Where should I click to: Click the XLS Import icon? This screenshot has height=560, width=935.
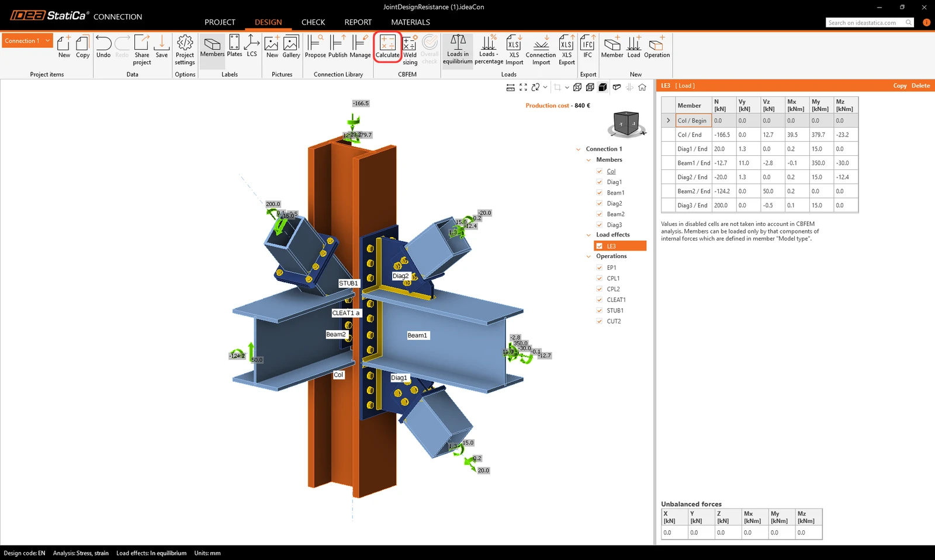click(514, 50)
